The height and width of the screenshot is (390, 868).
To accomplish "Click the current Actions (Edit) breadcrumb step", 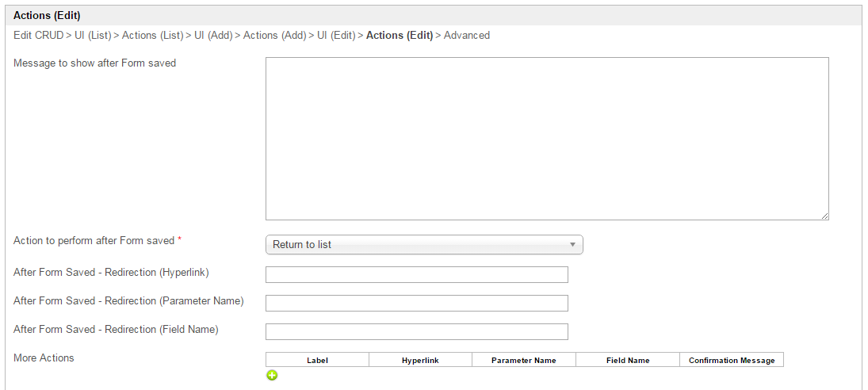I will [400, 36].
